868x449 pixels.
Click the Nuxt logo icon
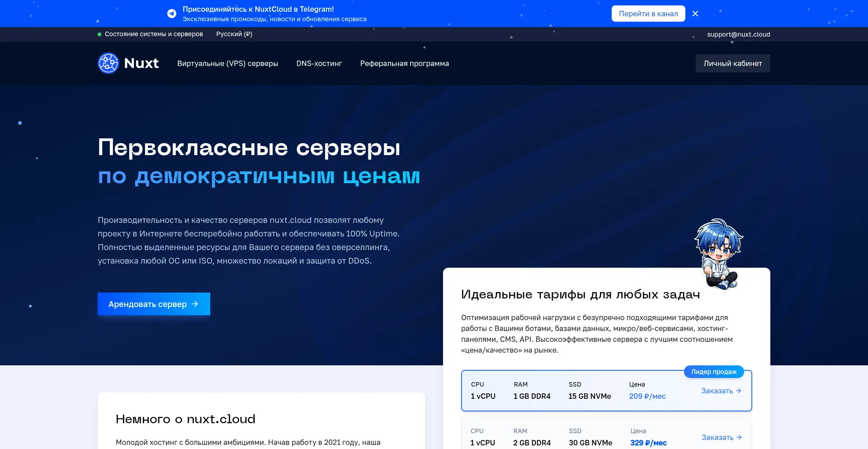tap(108, 63)
